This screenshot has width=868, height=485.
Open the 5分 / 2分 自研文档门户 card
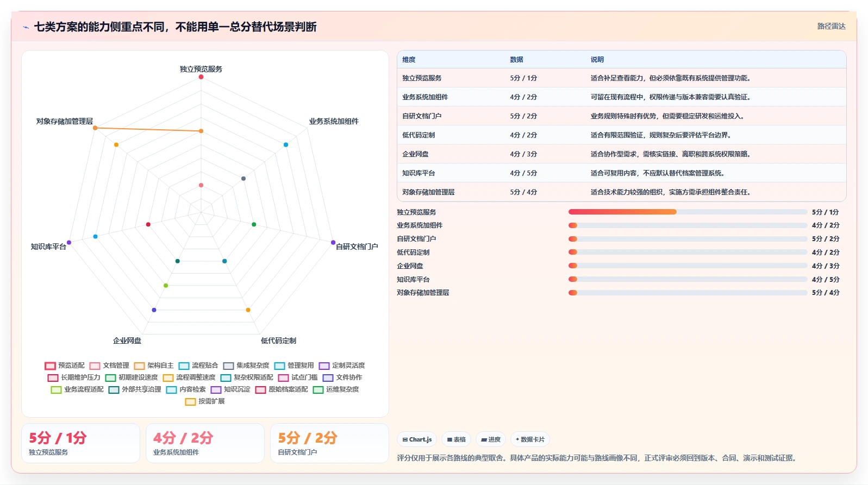[329, 443]
